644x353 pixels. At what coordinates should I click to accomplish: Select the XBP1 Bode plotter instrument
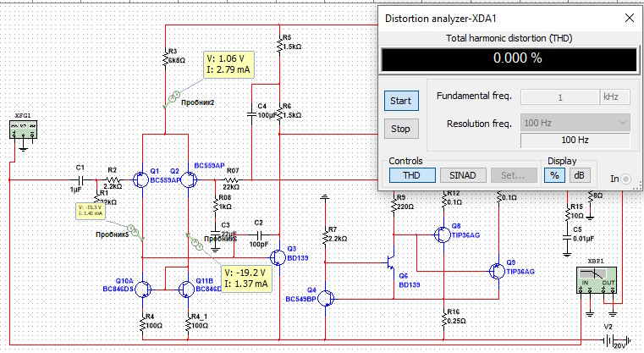[596, 283]
